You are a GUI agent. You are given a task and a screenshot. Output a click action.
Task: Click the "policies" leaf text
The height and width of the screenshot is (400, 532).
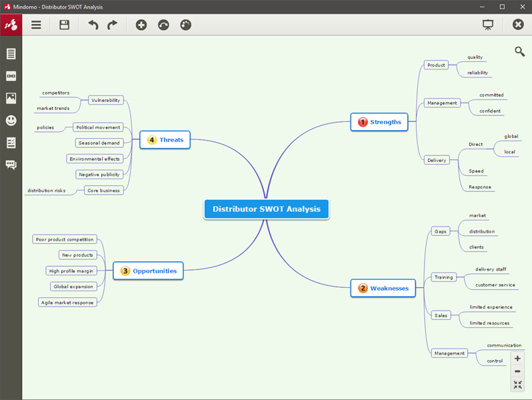click(x=45, y=127)
